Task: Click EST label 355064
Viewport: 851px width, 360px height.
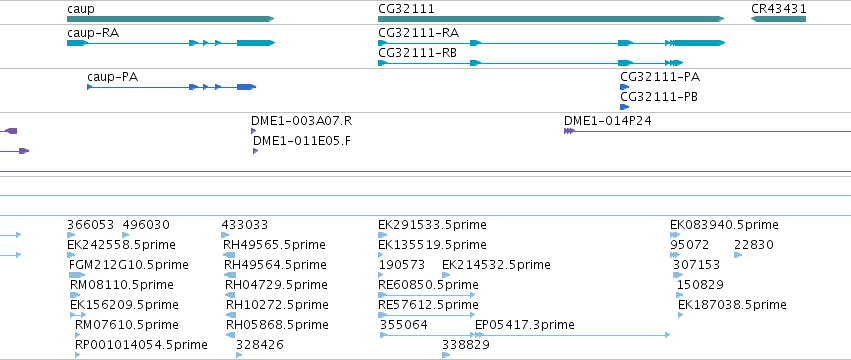Action: pyautogui.click(x=404, y=325)
